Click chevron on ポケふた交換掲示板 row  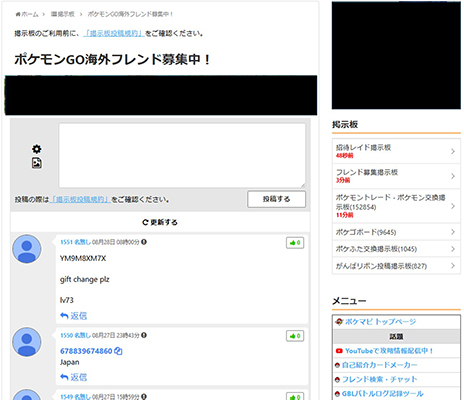(x=453, y=249)
